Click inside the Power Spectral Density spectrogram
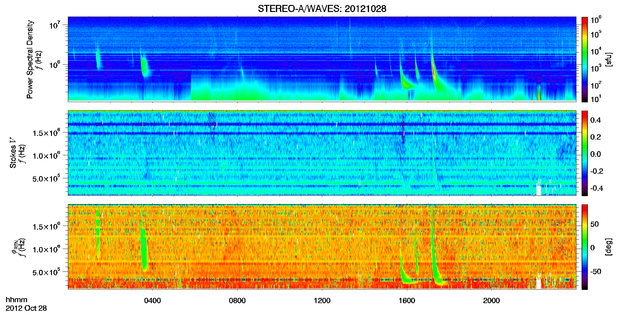 322,59
